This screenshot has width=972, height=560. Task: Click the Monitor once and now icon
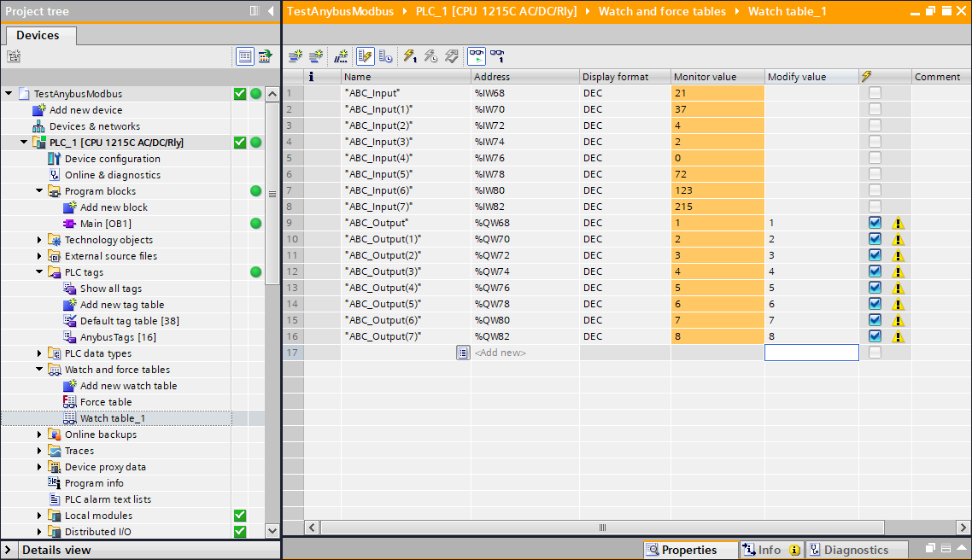coord(496,56)
